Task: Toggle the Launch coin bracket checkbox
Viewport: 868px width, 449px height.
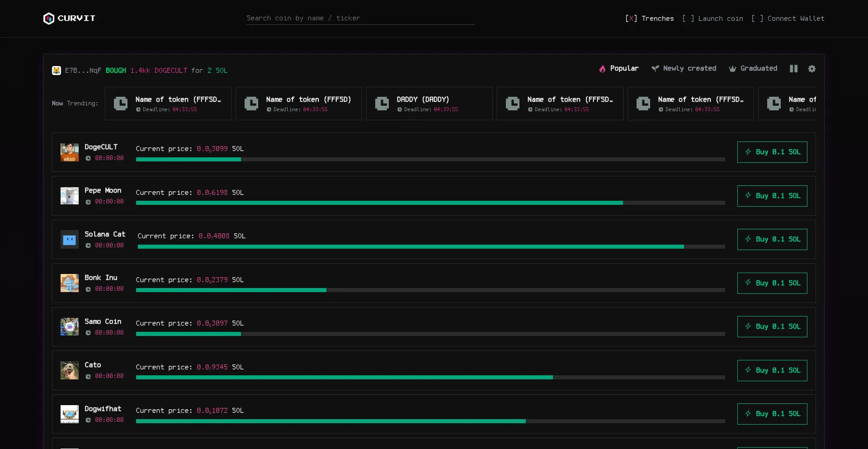Action: point(688,19)
